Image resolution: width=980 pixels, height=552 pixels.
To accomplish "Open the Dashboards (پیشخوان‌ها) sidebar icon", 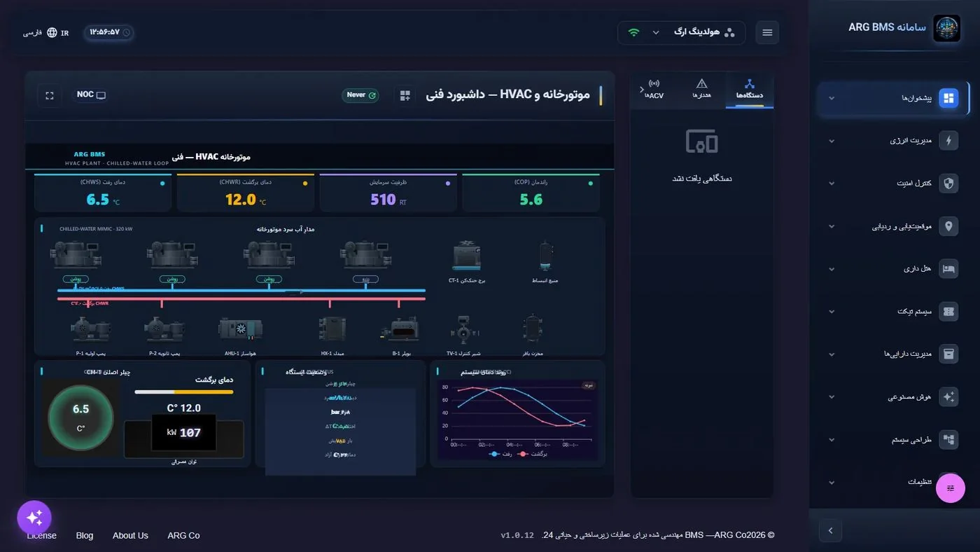I will coord(948,98).
